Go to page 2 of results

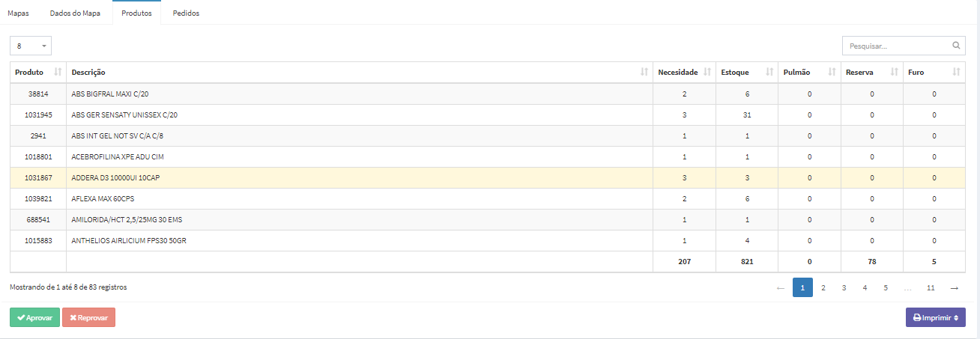[823, 287]
